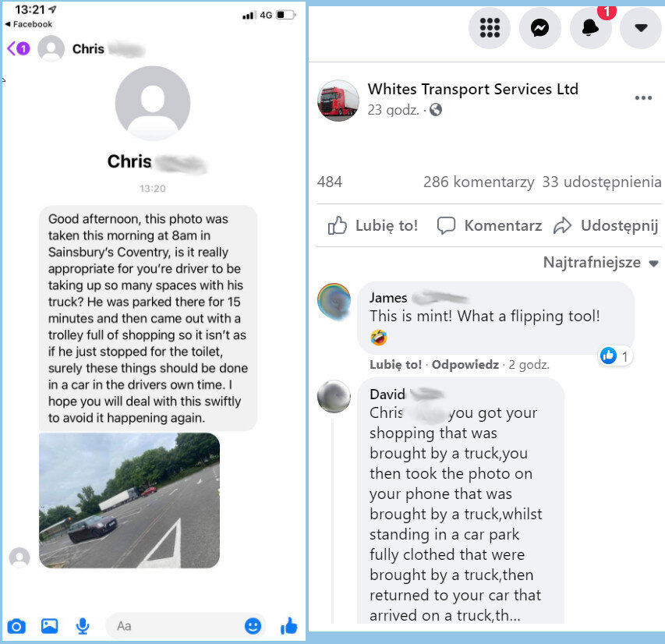Open the photo gallery icon
The height and width of the screenshot is (644, 665).
[x=49, y=626]
